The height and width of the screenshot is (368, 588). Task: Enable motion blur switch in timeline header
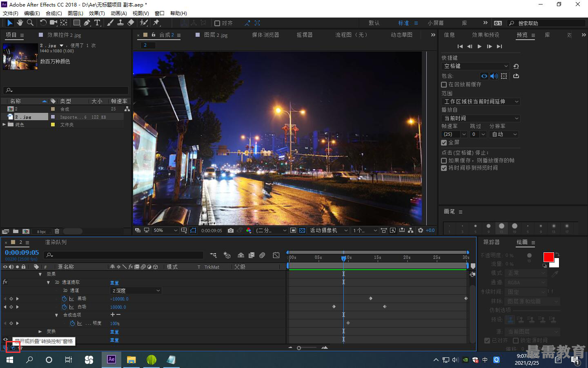point(262,255)
